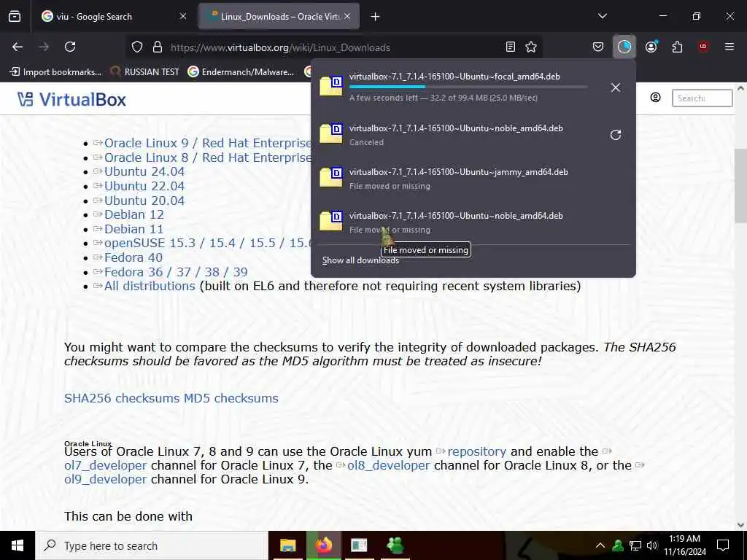Open the ol8_developer channel link
The height and width of the screenshot is (560, 747).
(388, 465)
